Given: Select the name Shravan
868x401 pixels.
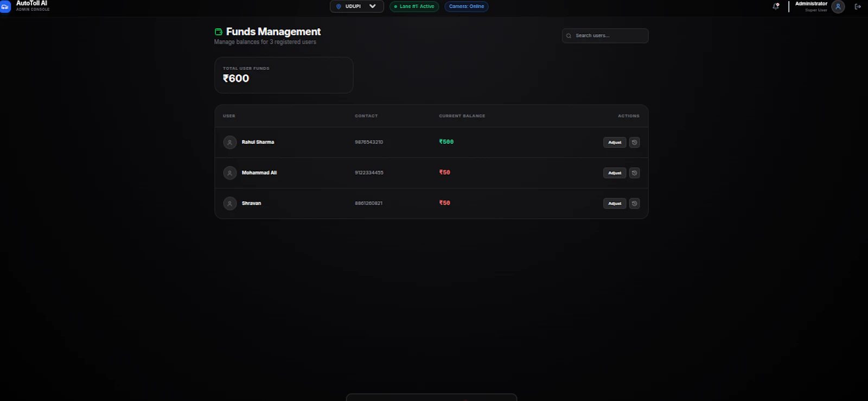Looking at the screenshot, I should coord(251,203).
